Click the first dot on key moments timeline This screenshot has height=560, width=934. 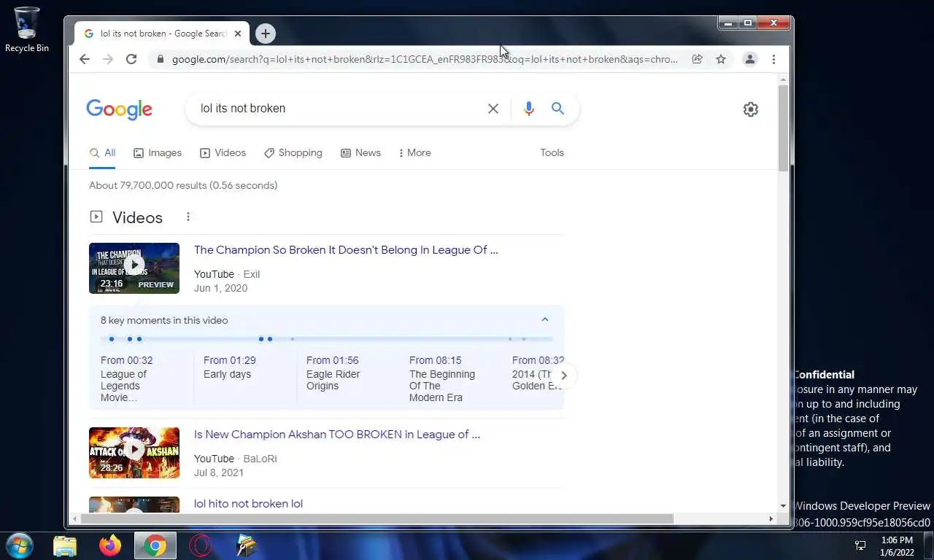112,339
